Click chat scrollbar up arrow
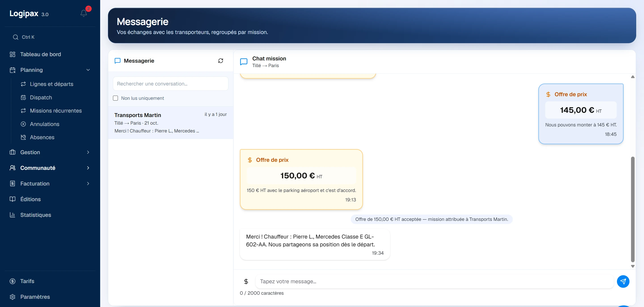The image size is (644, 307). click(633, 77)
